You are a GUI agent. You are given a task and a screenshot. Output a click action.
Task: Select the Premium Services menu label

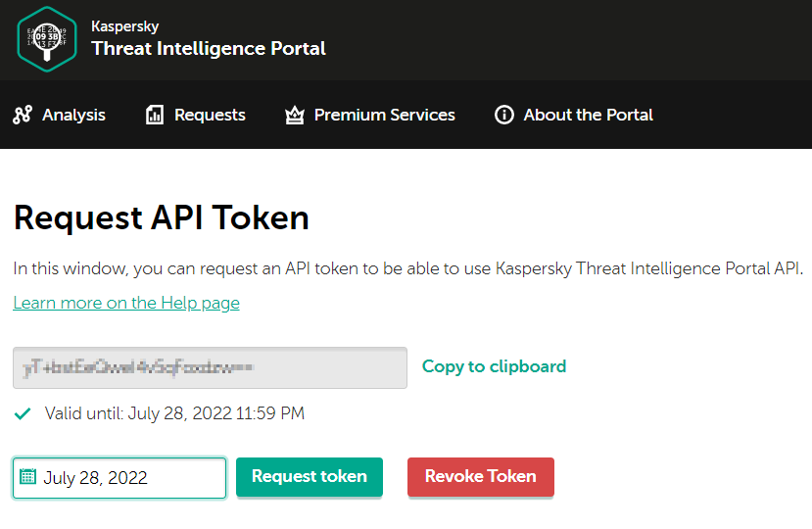click(384, 115)
